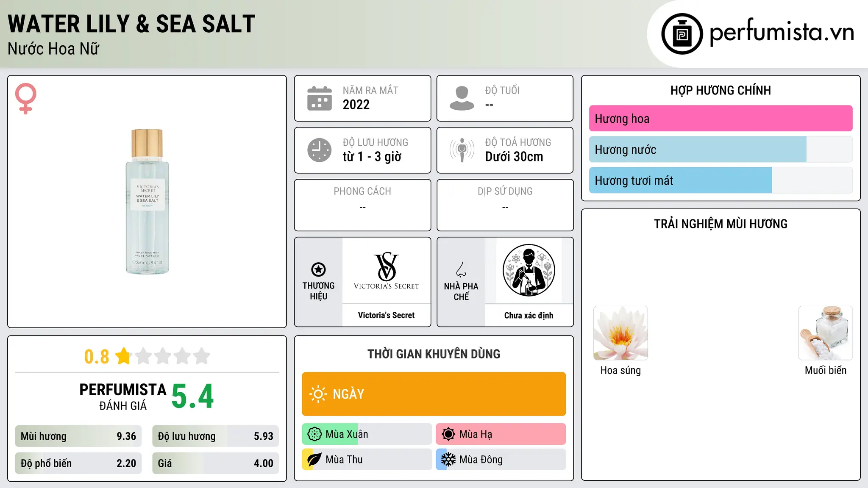The width and height of the screenshot is (868, 488).
Task: Select the Mùa Đông season bar
Action: tap(501, 460)
